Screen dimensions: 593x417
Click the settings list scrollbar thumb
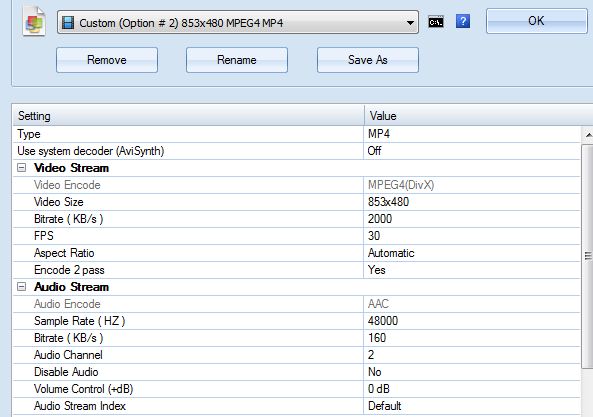588,256
